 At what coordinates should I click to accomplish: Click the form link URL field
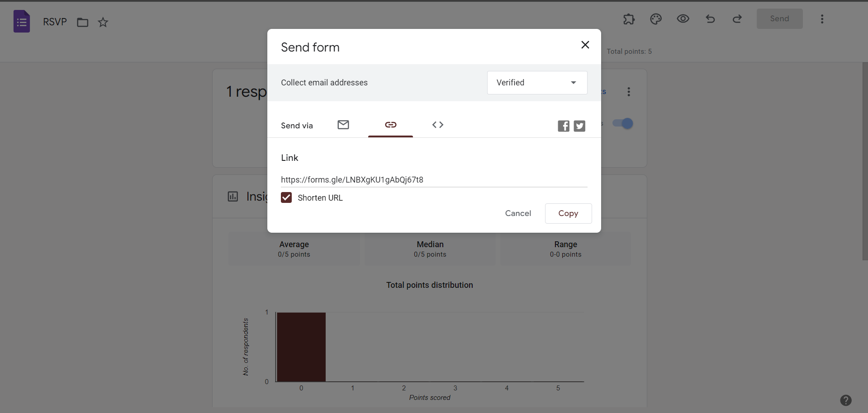pos(434,180)
